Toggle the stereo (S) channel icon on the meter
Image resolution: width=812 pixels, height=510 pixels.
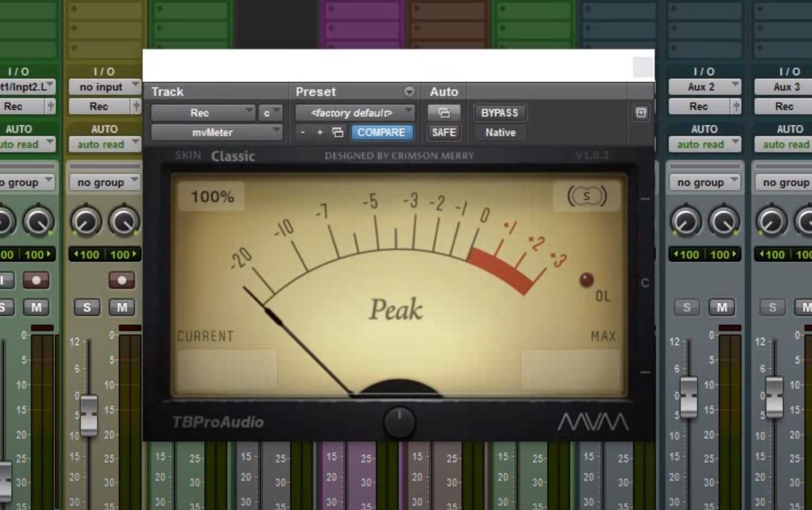(x=586, y=196)
